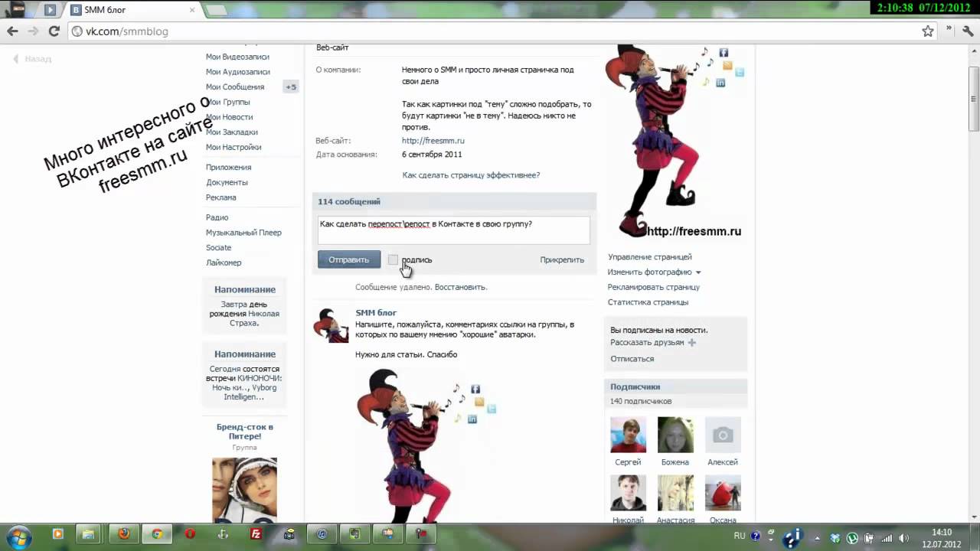Click Восстановить to restore deleted message
980x551 pixels.
coord(461,287)
